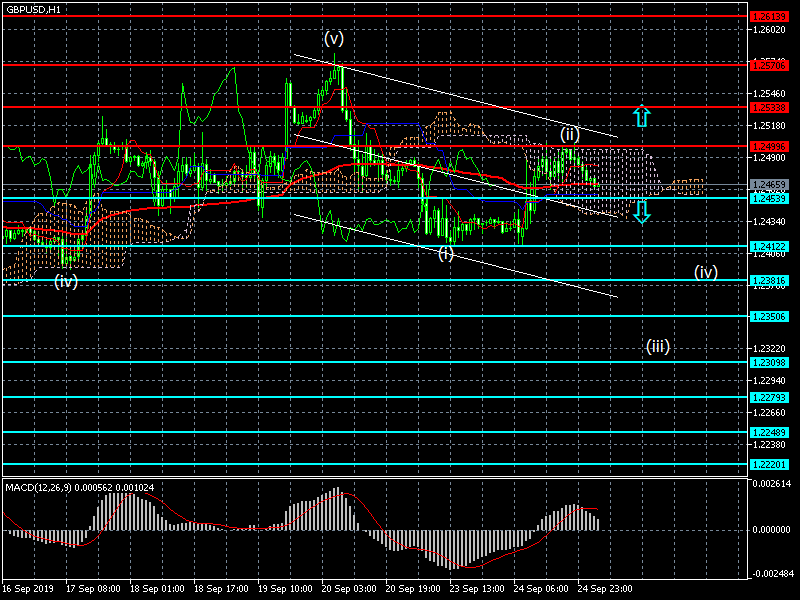
Task: Click the cyan 1.22489 price level tag
Action: pos(769,433)
